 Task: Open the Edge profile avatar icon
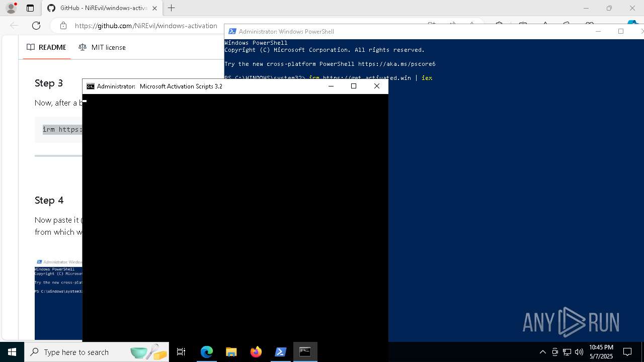pyautogui.click(x=11, y=8)
